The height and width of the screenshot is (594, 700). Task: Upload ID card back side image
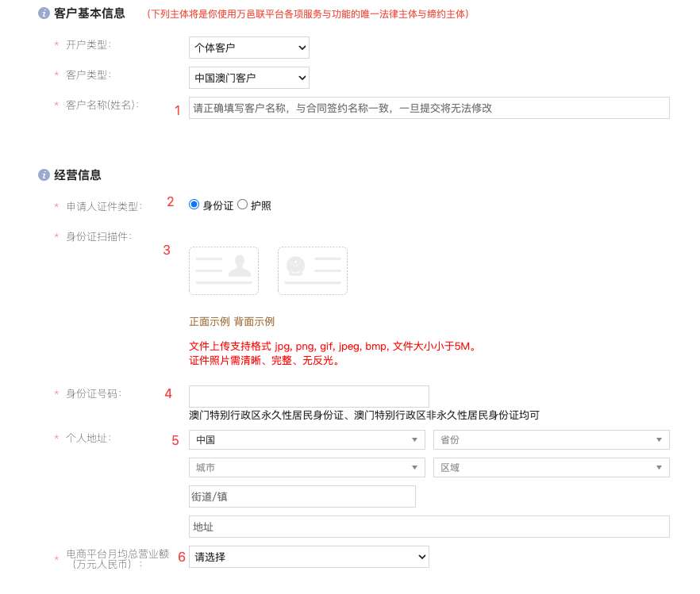313,270
